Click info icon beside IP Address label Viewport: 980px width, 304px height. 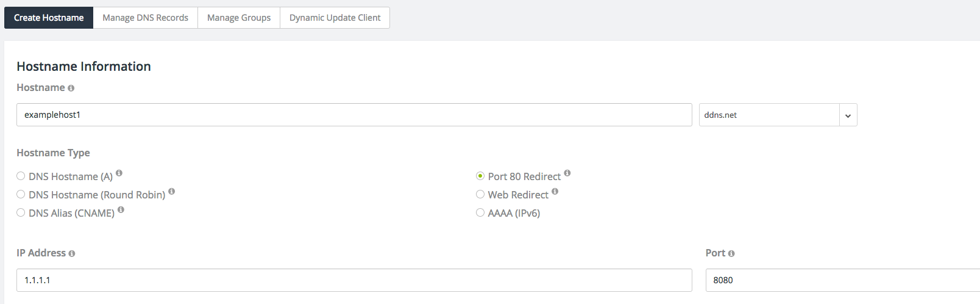click(x=71, y=254)
